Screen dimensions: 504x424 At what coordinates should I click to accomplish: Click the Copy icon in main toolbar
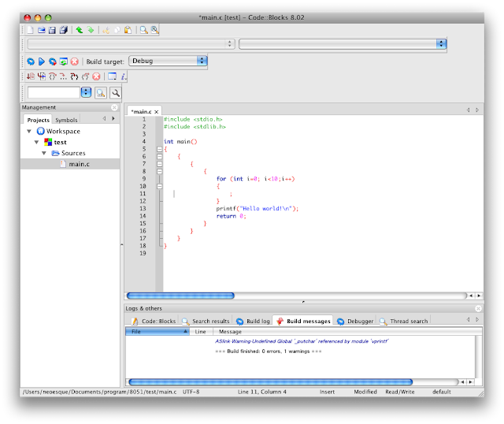coord(117,30)
